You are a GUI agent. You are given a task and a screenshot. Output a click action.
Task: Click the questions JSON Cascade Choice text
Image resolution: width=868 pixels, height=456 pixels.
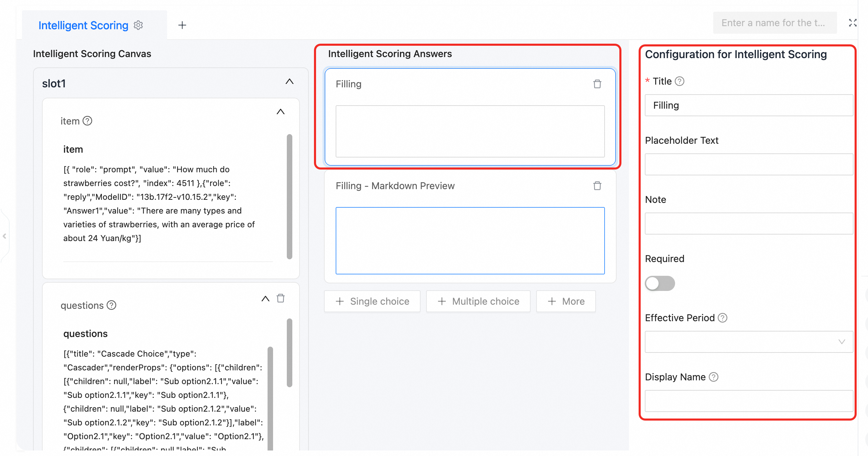[163, 401]
